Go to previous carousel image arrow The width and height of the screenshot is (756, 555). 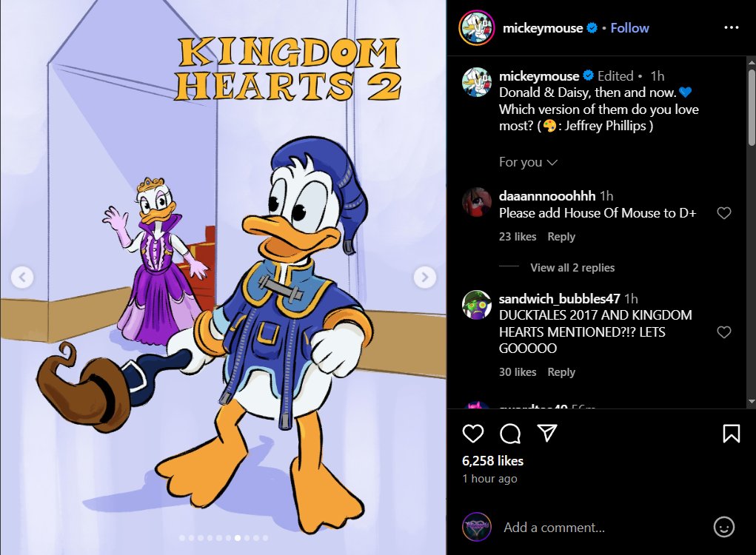[22, 277]
